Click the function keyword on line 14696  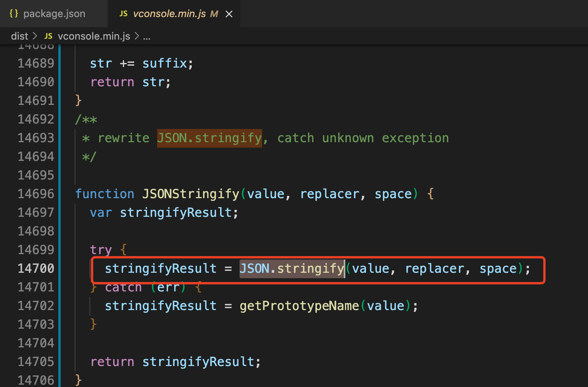pos(105,194)
